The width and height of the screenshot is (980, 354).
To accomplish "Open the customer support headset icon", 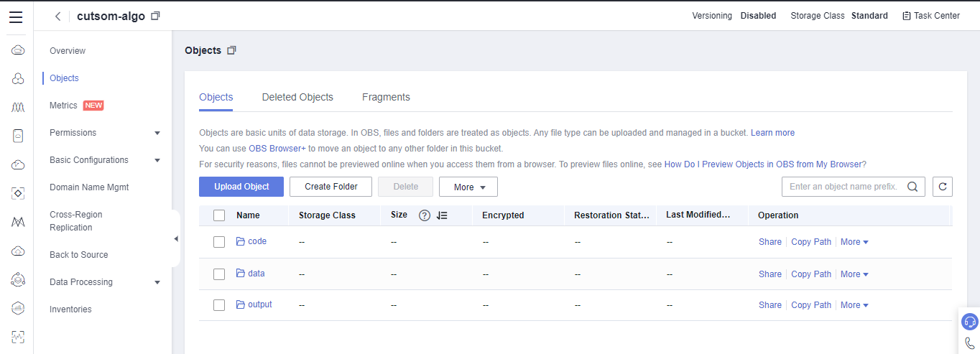I will point(969,322).
